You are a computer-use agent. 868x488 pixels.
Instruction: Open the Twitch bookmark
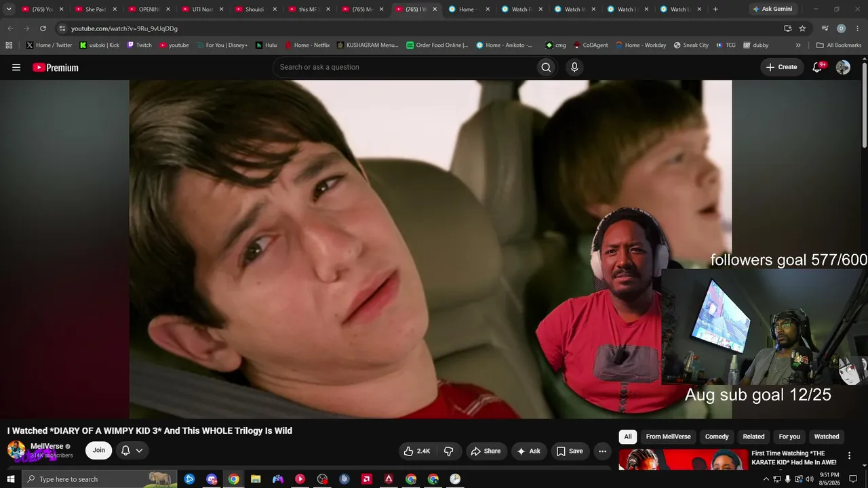point(139,45)
